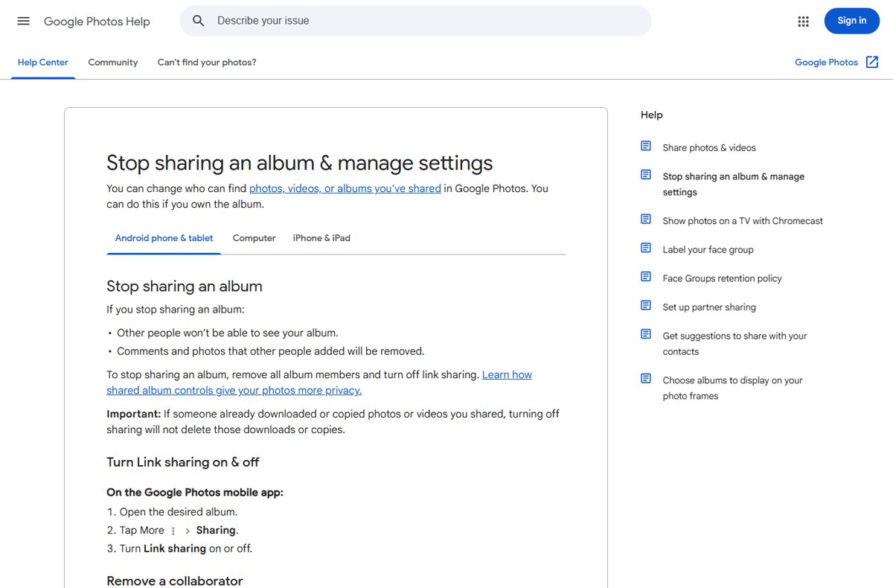The width and height of the screenshot is (893, 588).
Task: Click the Sign in button
Action: [851, 21]
